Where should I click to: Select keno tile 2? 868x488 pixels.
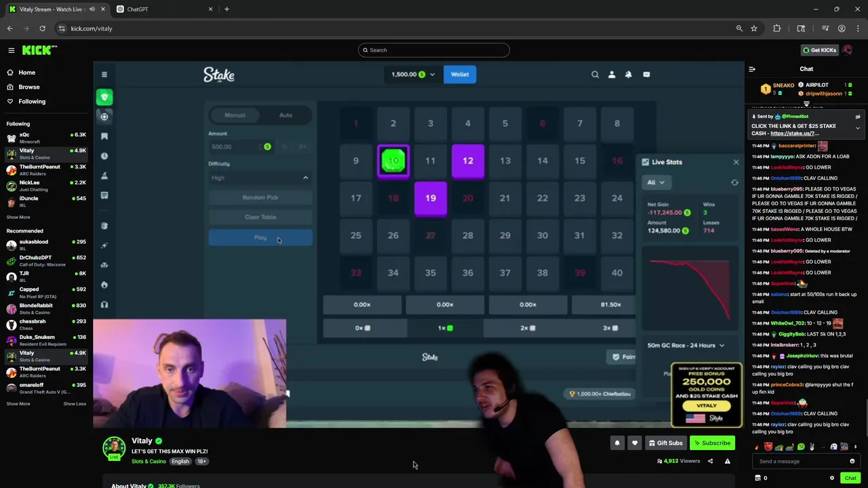(393, 124)
